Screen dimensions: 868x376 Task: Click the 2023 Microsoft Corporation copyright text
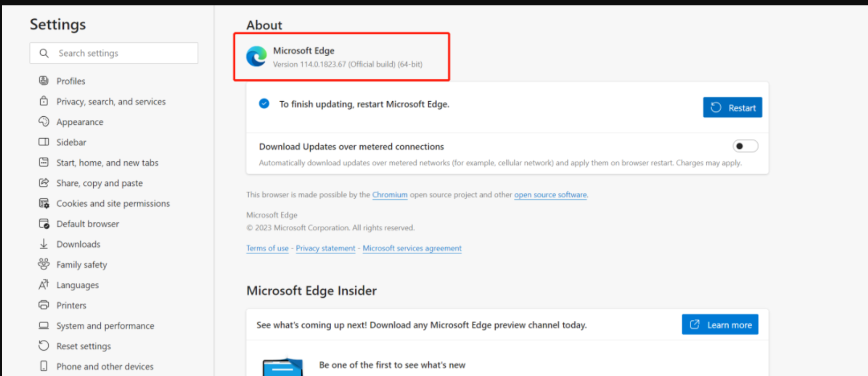tap(331, 228)
